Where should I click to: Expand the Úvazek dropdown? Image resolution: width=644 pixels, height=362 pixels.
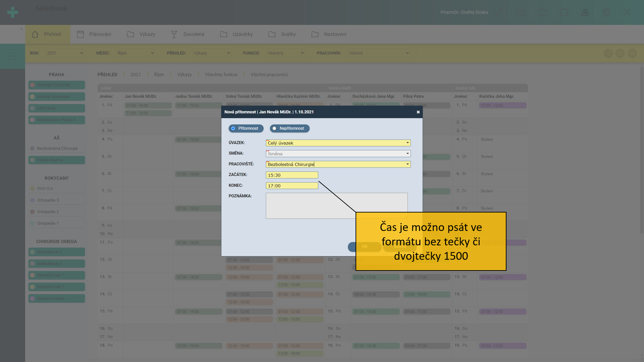pyautogui.click(x=408, y=143)
